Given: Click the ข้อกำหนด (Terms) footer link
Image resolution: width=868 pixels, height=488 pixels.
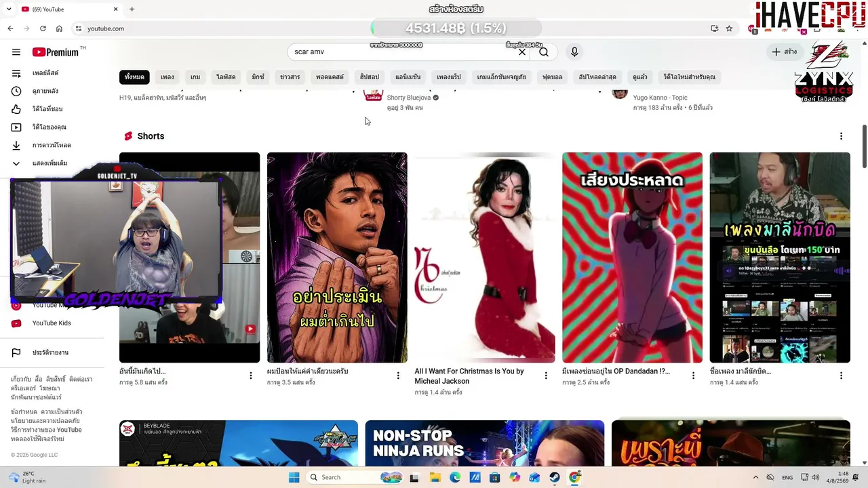Looking at the screenshot, I should (24, 411).
